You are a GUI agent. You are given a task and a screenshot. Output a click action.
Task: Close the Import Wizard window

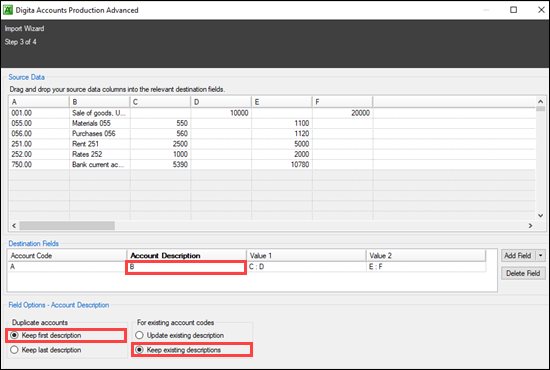(541, 10)
